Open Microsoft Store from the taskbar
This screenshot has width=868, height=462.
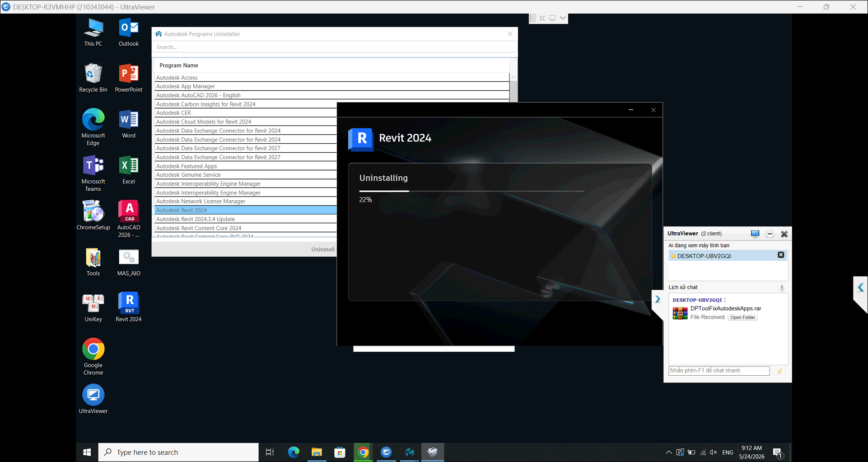tap(340, 452)
